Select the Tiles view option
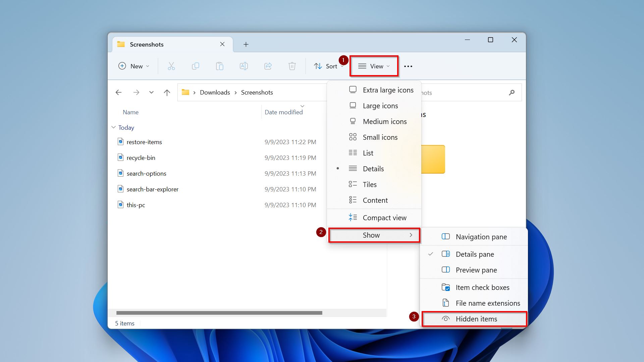The height and width of the screenshot is (362, 644). (369, 184)
